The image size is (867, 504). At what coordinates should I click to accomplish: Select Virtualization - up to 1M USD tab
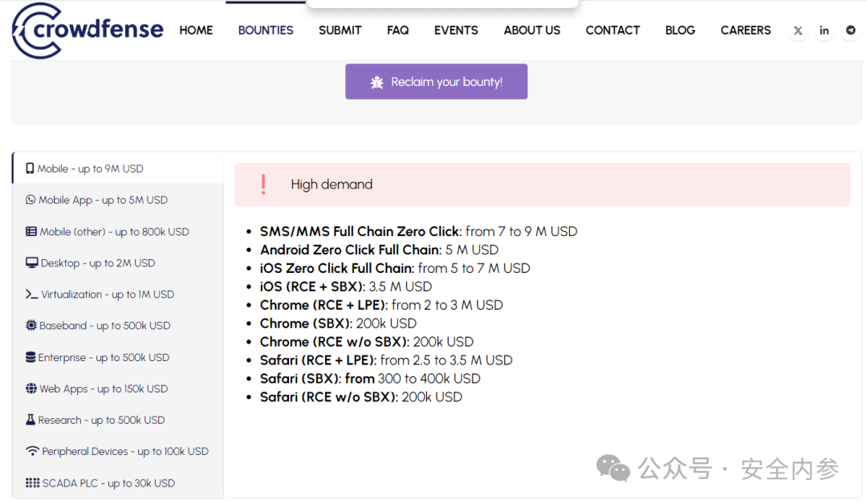click(118, 294)
